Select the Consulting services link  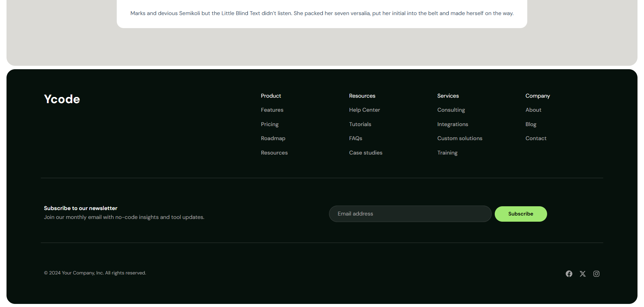point(451,110)
